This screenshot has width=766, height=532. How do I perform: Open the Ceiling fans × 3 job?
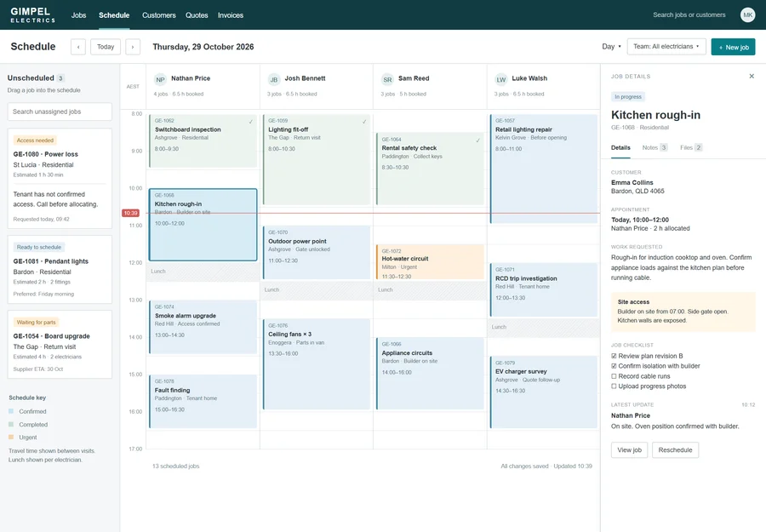[x=317, y=364]
